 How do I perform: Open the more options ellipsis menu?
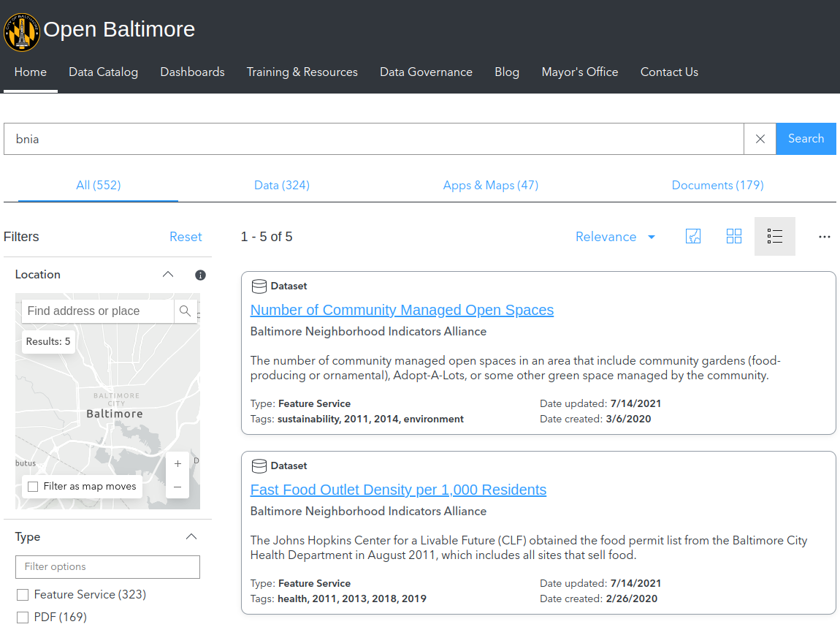pyautogui.click(x=825, y=236)
